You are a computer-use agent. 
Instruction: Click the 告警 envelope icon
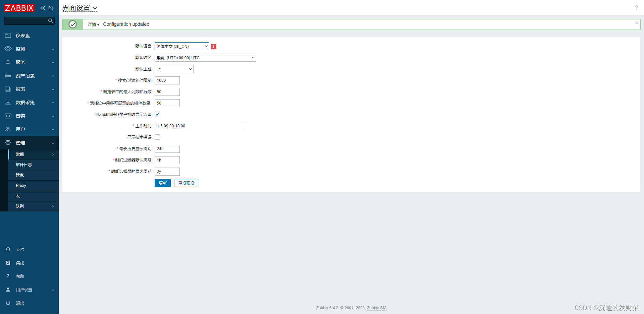(x=8, y=116)
